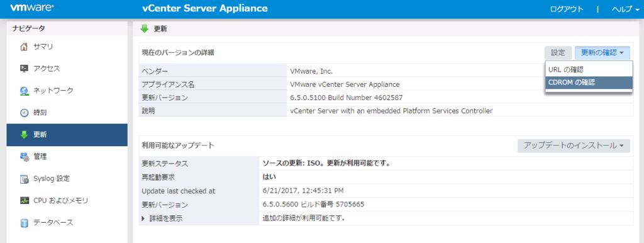644x243 pixels.
Task: Click the ソースの更新: ISO status text
Action: (326, 163)
